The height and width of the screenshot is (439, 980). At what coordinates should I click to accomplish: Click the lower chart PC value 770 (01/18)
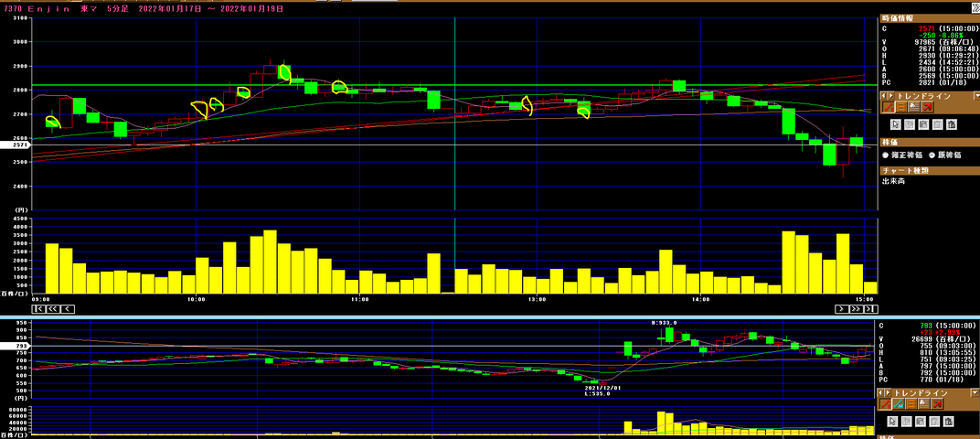(x=940, y=380)
